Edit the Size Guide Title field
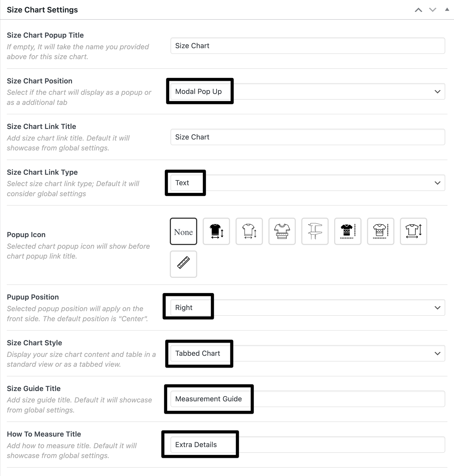Viewport: 454px width, 476px height. (308, 399)
